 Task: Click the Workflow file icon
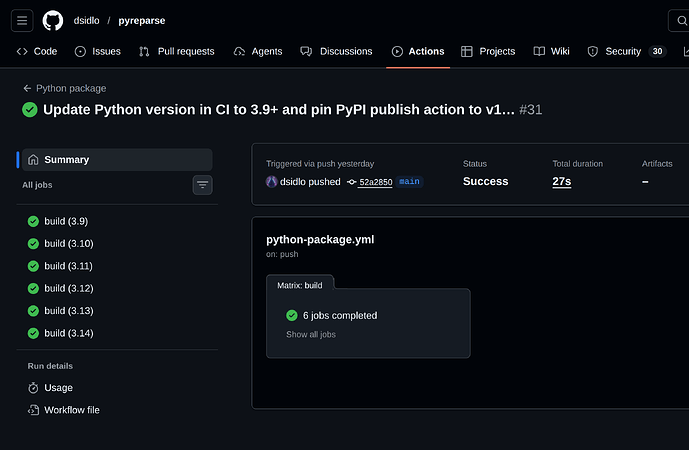pyautogui.click(x=33, y=410)
